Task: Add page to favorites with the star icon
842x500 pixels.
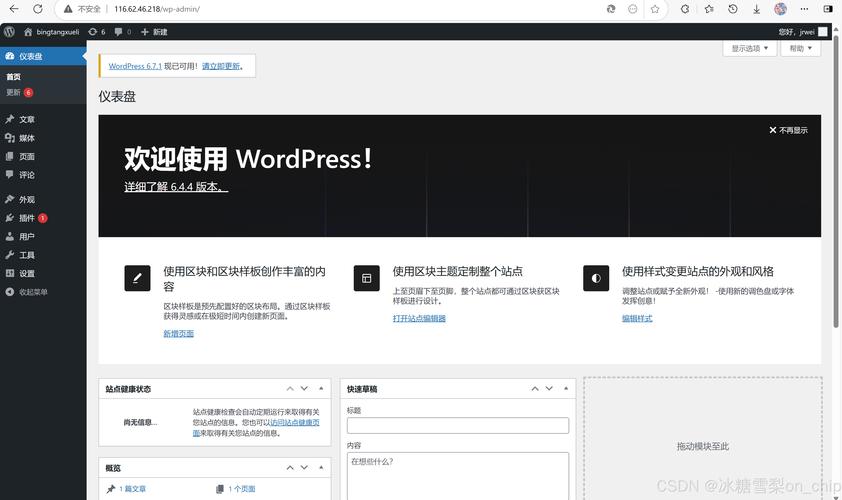Action: [655, 9]
